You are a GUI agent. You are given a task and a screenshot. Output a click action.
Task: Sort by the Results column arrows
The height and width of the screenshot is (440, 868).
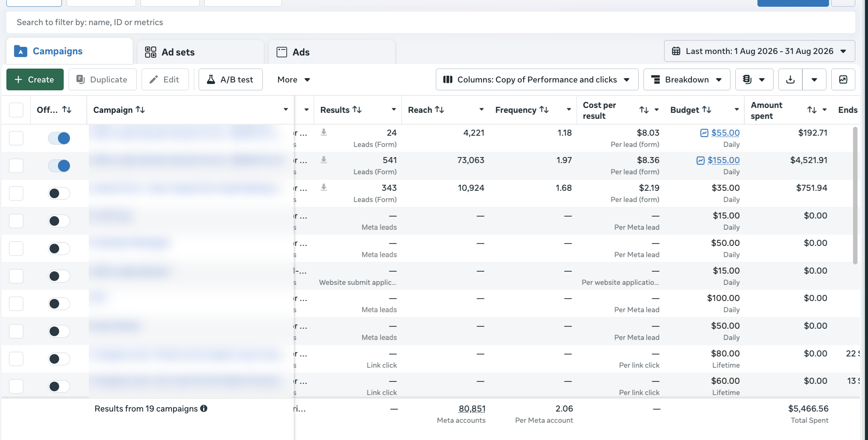[x=357, y=109]
